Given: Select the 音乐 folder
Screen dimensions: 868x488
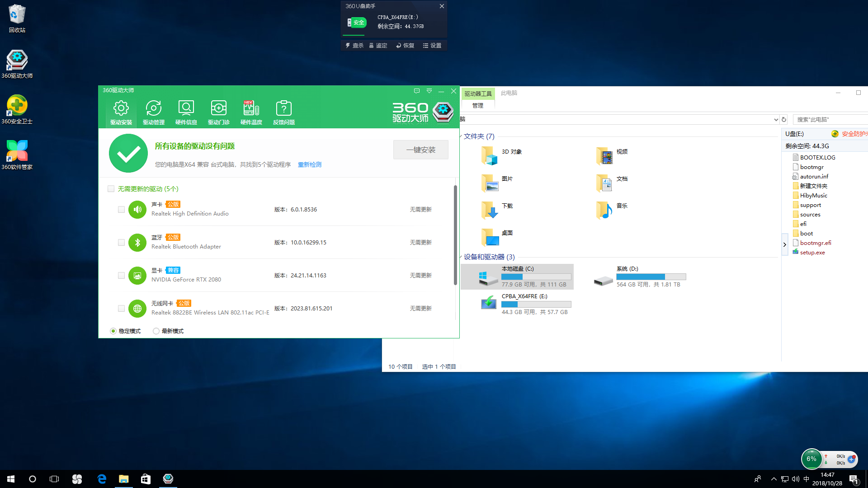Looking at the screenshot, I should (612, 210).
